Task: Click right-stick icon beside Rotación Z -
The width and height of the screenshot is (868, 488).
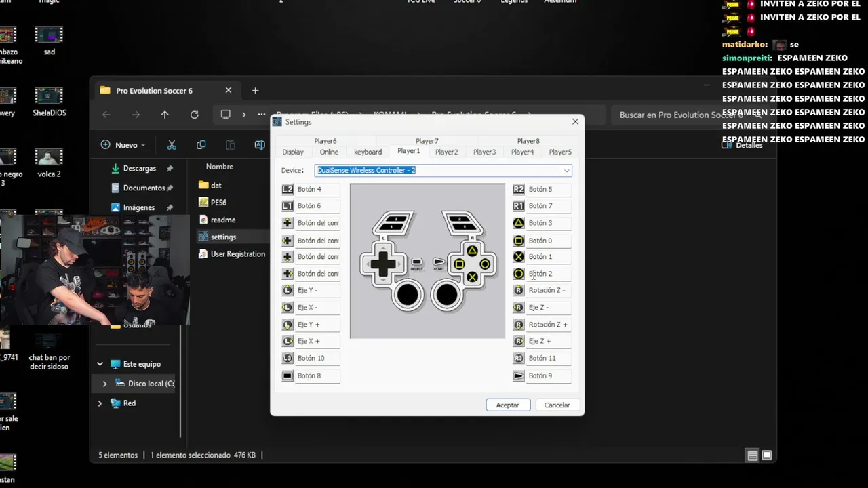Action: coord(519,290)
